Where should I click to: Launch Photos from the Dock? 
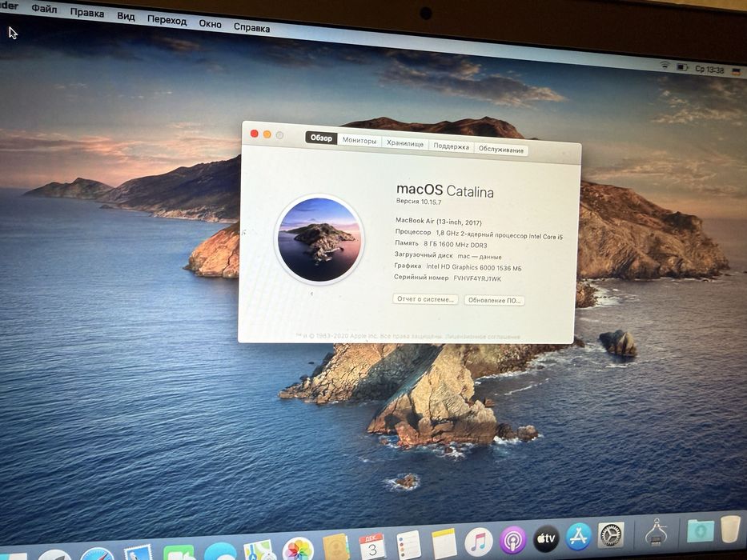[x=298, y=549]
